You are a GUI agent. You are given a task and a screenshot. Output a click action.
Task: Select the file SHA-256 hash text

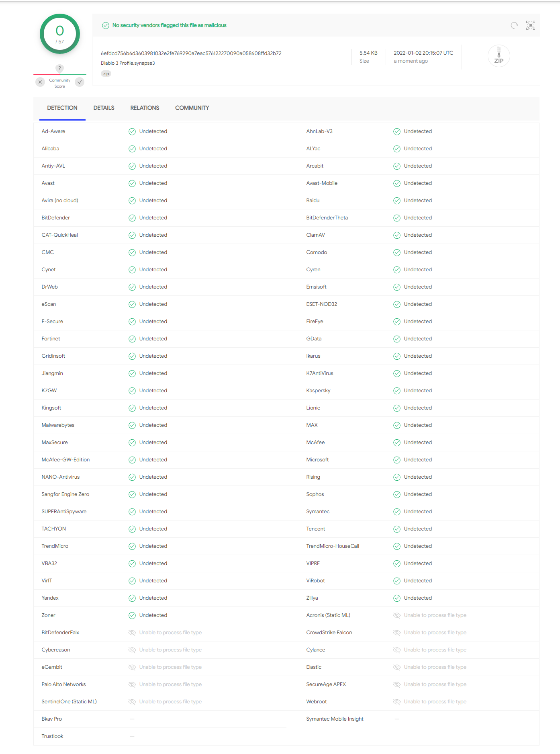[x=191, y=53]
